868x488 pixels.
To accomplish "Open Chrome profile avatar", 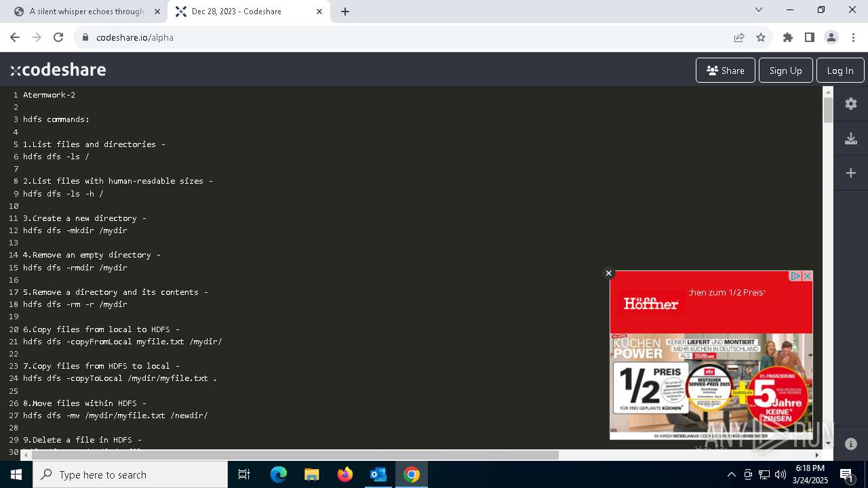I will click(x=831, y=37).
